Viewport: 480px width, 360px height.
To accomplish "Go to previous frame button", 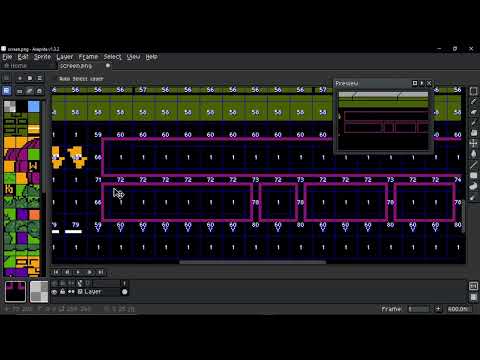I will pyautogui.click(x=67, y=272).
